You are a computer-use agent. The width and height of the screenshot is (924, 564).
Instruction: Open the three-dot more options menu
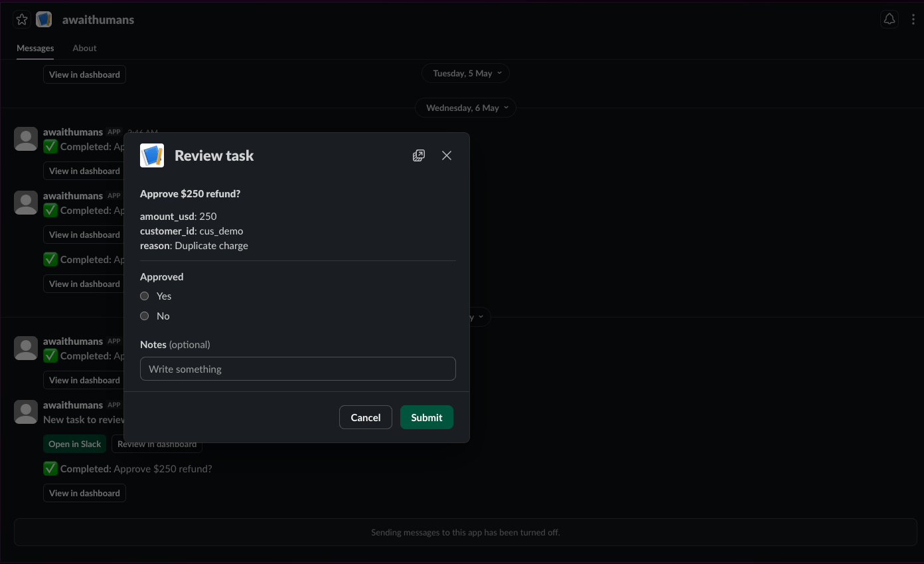coord(913,19)
